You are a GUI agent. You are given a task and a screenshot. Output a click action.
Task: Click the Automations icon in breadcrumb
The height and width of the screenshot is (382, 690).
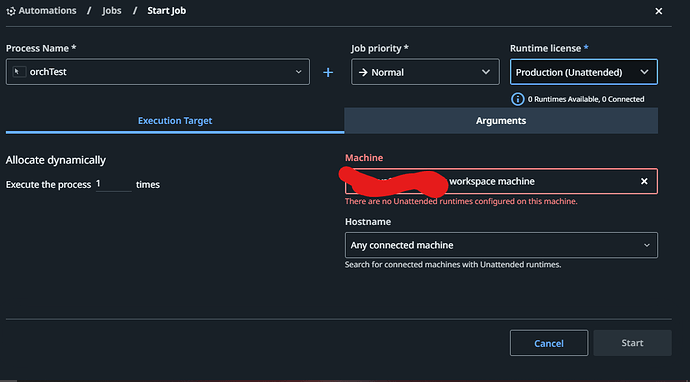pos(11,11)
